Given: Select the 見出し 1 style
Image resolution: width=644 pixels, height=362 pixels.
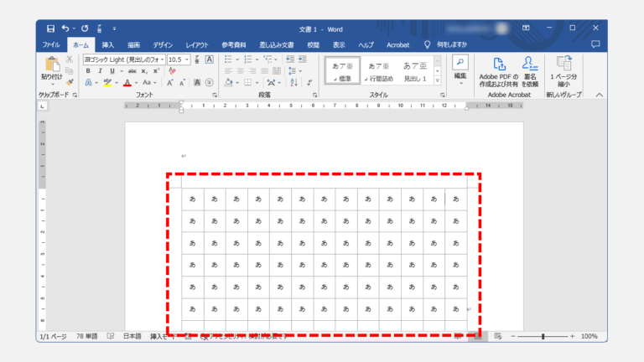Looking at the screenshot, I should [415, 70].
